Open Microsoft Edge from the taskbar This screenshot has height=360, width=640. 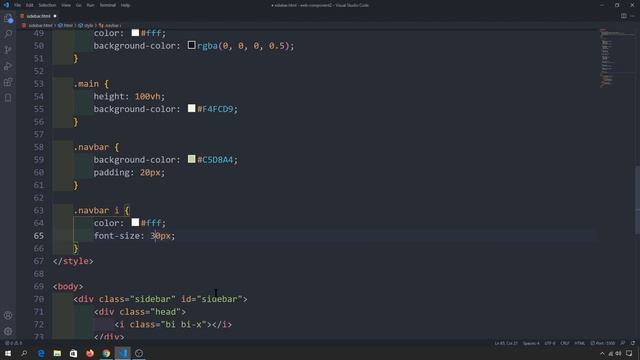tap(41, 353)
